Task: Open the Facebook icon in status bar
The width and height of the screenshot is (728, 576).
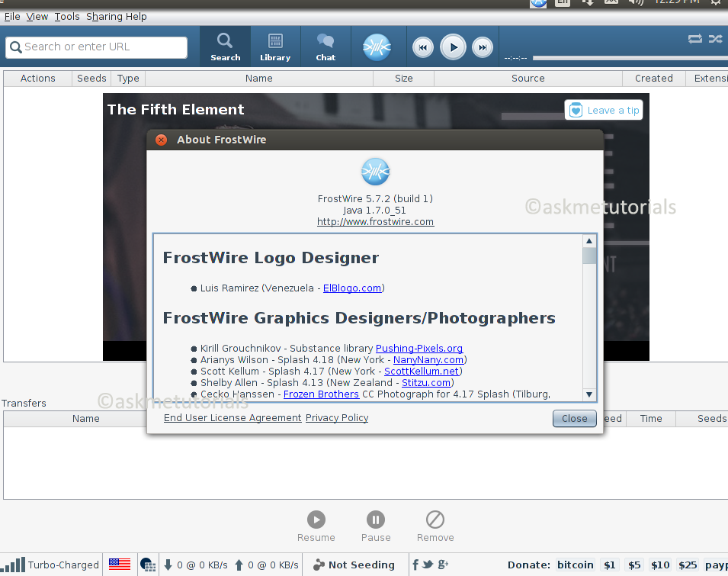Action: click(x=415, y=565)
